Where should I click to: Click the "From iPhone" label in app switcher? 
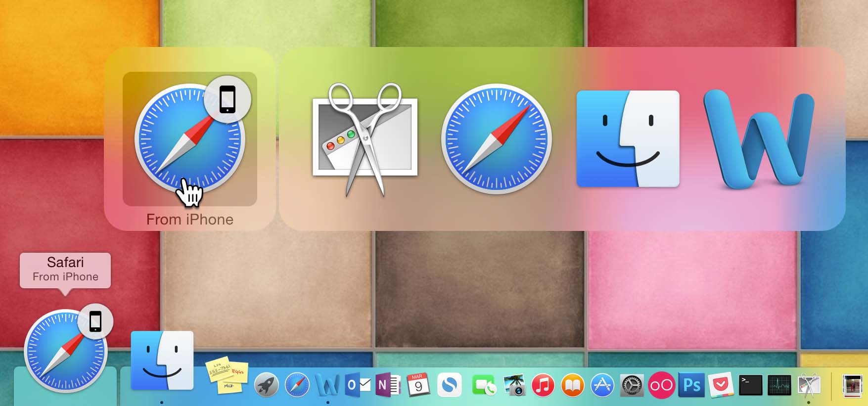click(x=190, y=219)
